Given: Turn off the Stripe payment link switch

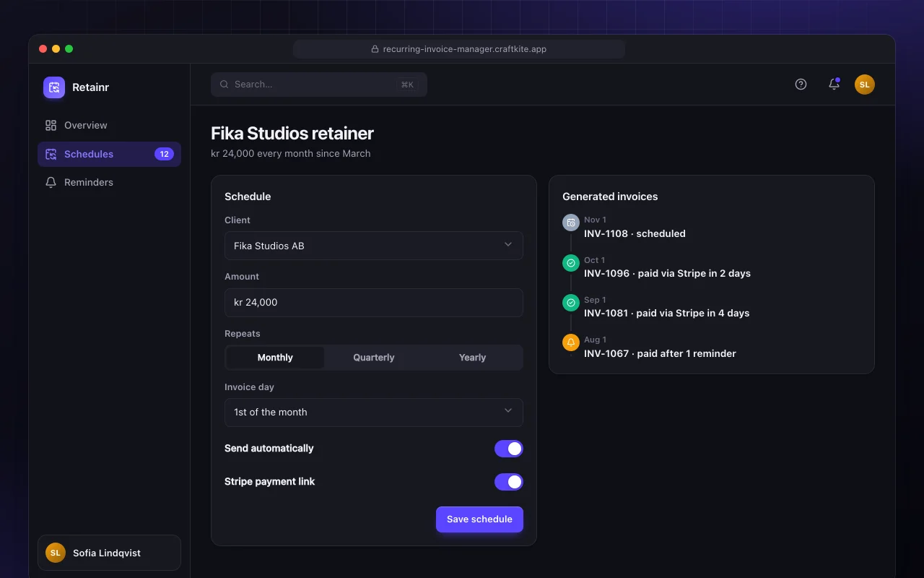Looking at the screenshot, I should (509, 482).
